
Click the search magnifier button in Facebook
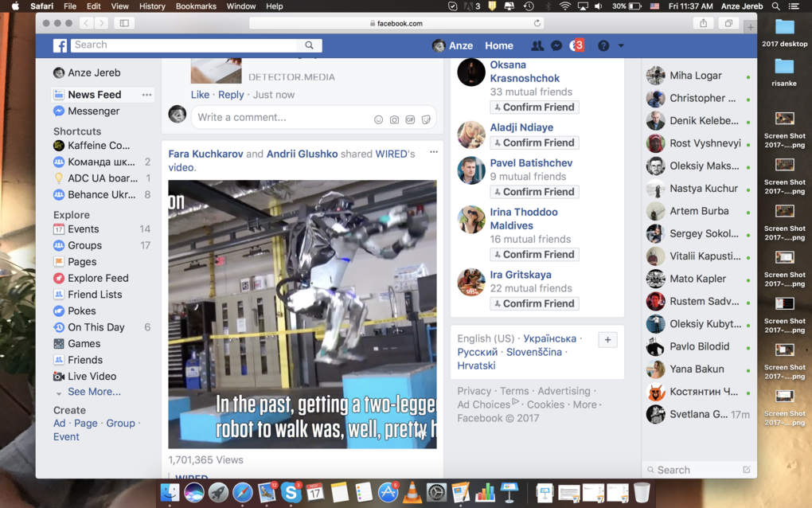point(309,45)
